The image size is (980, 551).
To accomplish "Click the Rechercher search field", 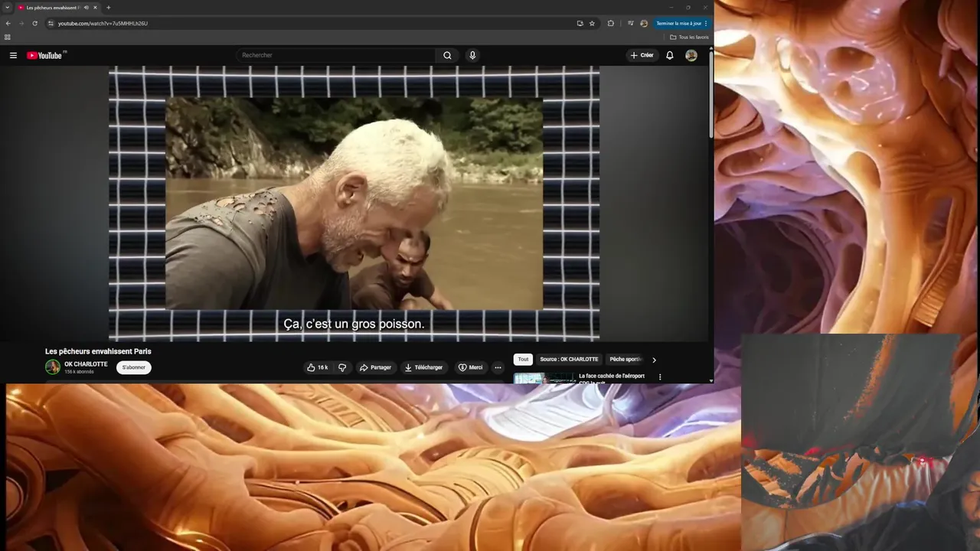I will (337, 55).
